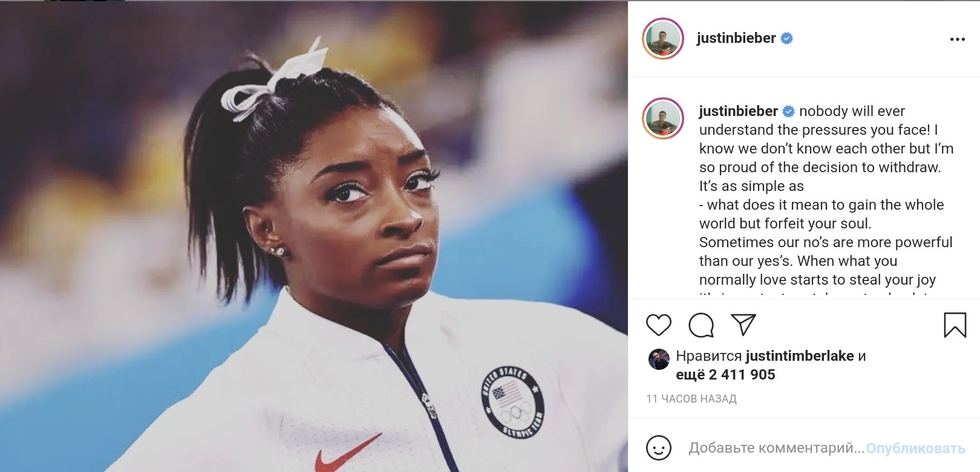Open justinbieber username in header
The height and width of the screenshot is (472, 980).
(736, 38)
